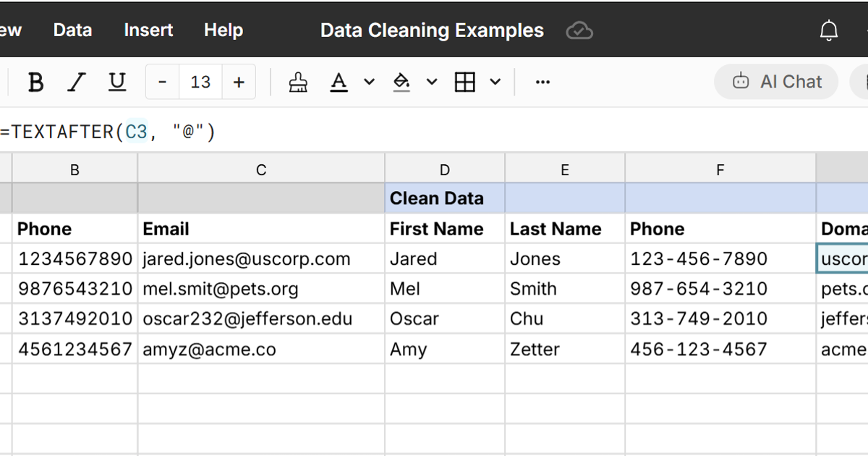Expand the fill color dropdown arrow
The height and width of the screenshot is (456, 868).
tap(432, 82)
